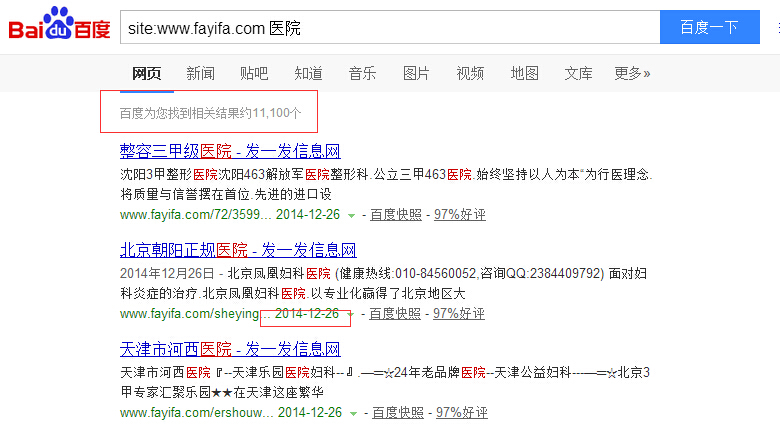
Task: Open 百度快照 for 北京朝阳正规医院 result
Action: tap(395, 314)
